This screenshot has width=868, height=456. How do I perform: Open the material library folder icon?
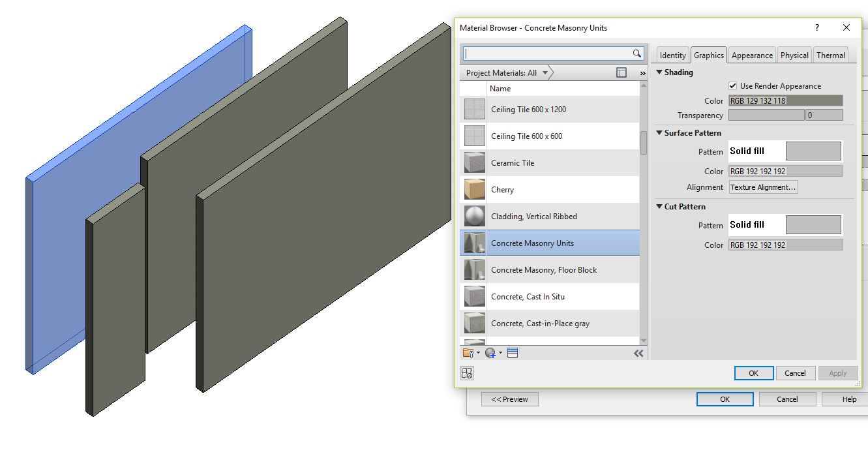[x=468, y=352]
